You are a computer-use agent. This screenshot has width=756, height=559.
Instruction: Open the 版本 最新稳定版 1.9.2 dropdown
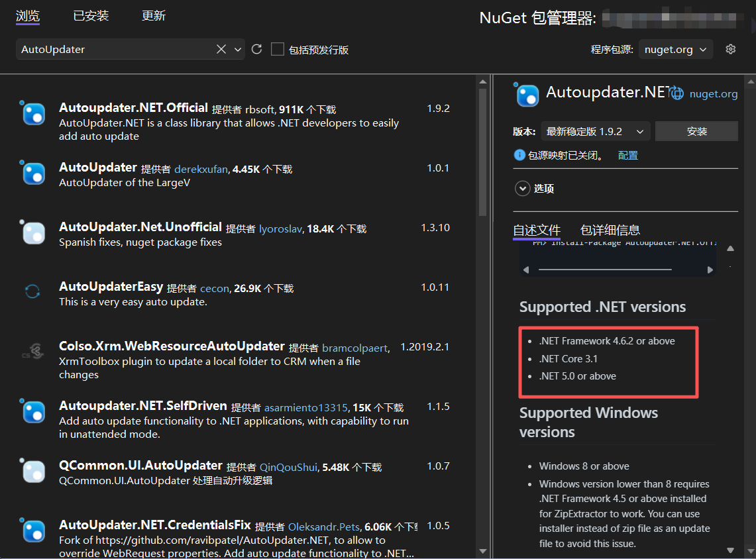(x=596, y=132)
